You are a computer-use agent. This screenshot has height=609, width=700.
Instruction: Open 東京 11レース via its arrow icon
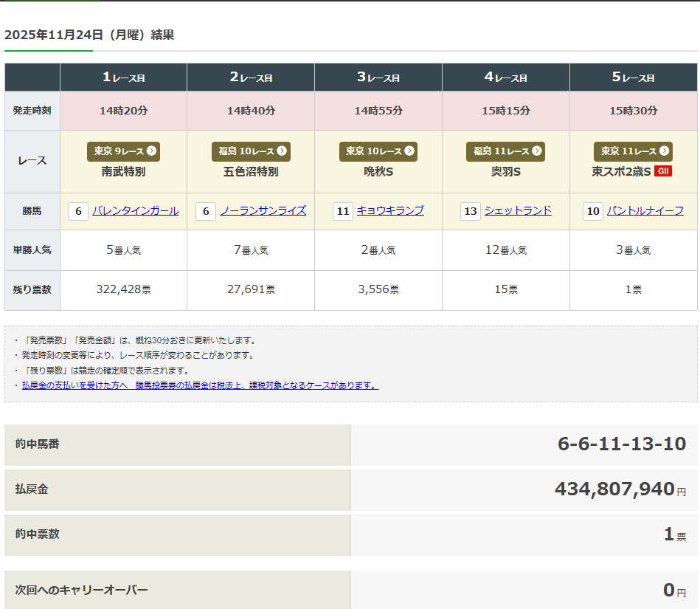(664, 151)
